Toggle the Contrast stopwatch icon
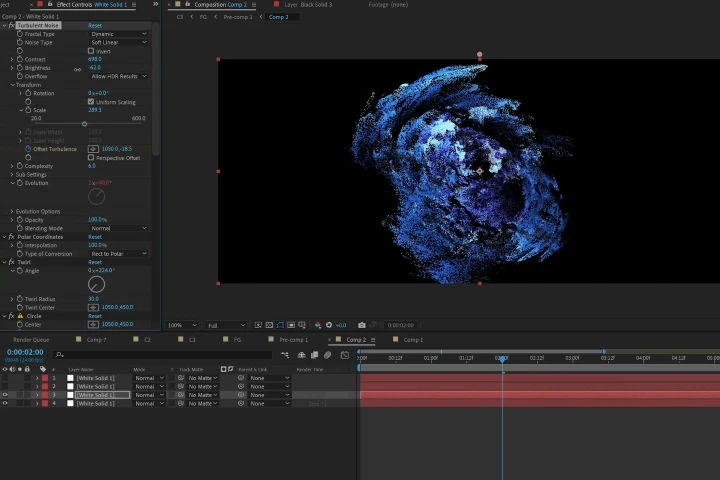The image size is (720, 480). [x=20, y=59]
